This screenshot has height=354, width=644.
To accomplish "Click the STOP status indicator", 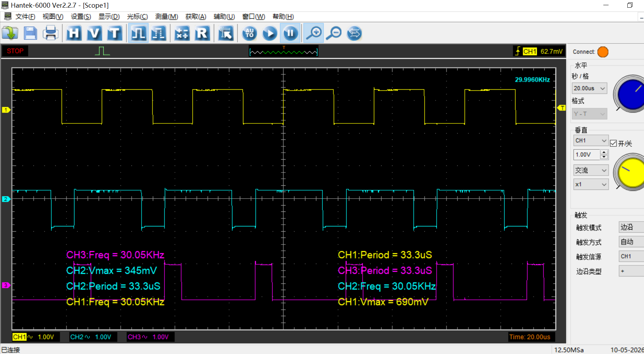I will click(15, 51).
